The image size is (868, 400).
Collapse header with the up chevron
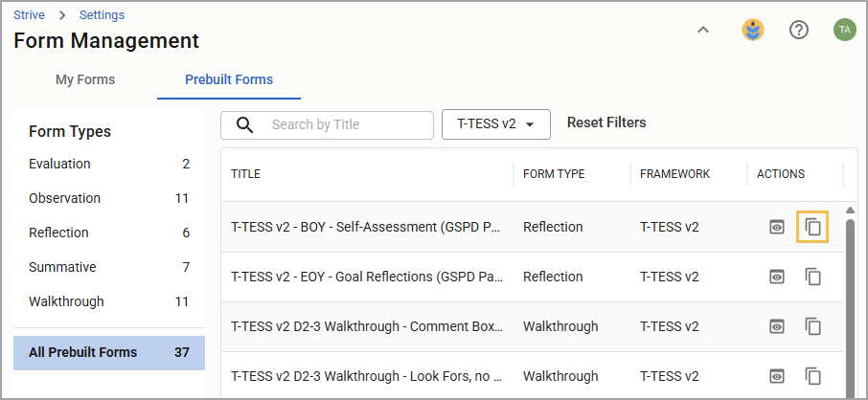tap(703, 30)
